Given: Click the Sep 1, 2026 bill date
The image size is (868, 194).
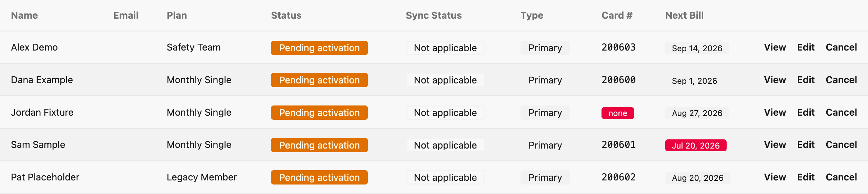Looking at the screenshot, I should coord(694,81).
